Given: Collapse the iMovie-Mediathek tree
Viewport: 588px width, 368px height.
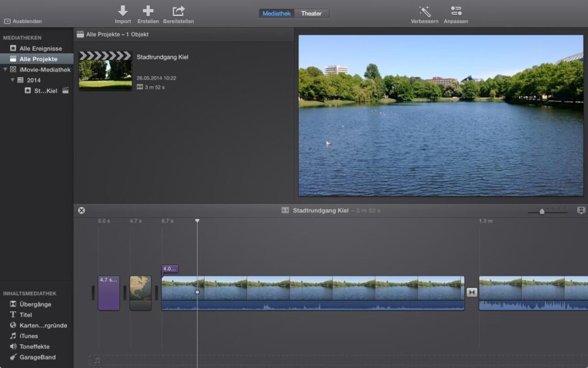Looking at the screenshot, I should click(x=5, y=70).
